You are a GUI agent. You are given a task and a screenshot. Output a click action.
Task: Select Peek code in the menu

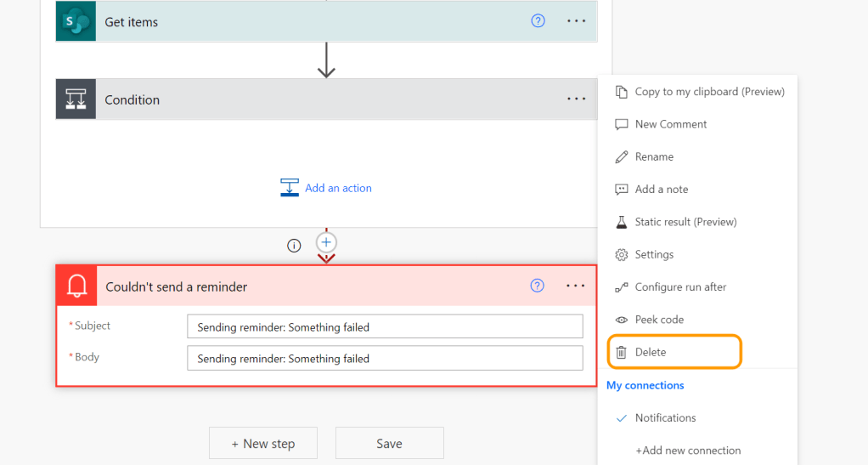(x=659, y=320)
